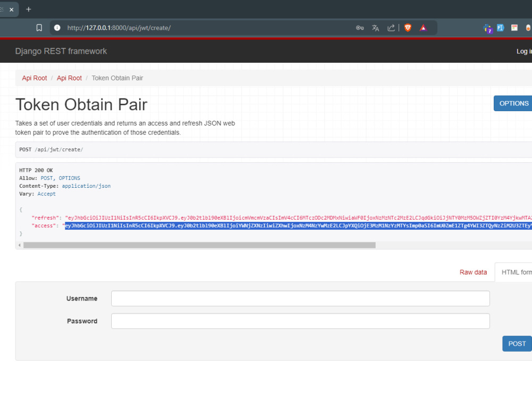Click the 'Token Obtain Pair' page heading
The height and width of the screenshot is (399, 532).
point(81,104)
